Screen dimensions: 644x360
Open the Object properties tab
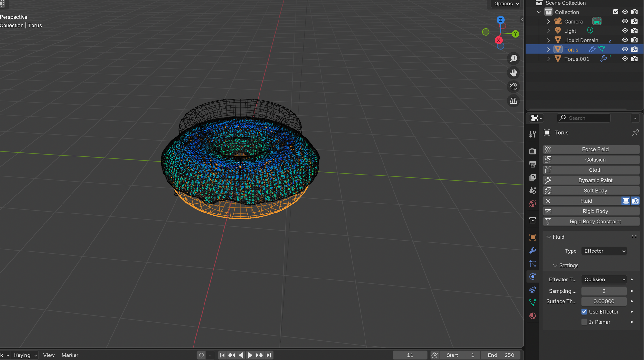coord(533,237)
